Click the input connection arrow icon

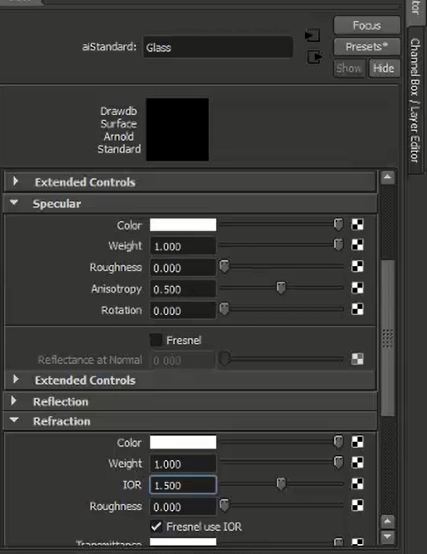click(312, 35)
